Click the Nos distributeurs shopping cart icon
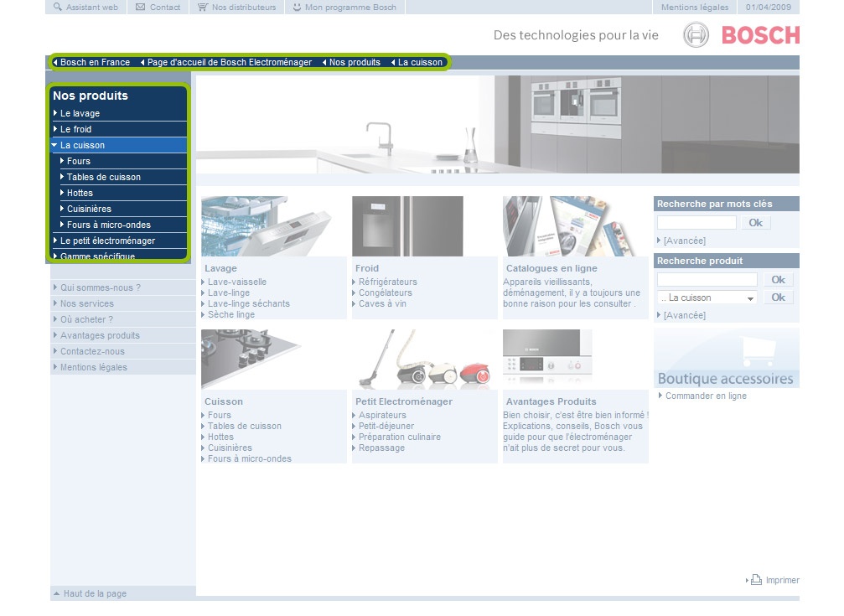The image size is (844, 616). pos(202,7)
